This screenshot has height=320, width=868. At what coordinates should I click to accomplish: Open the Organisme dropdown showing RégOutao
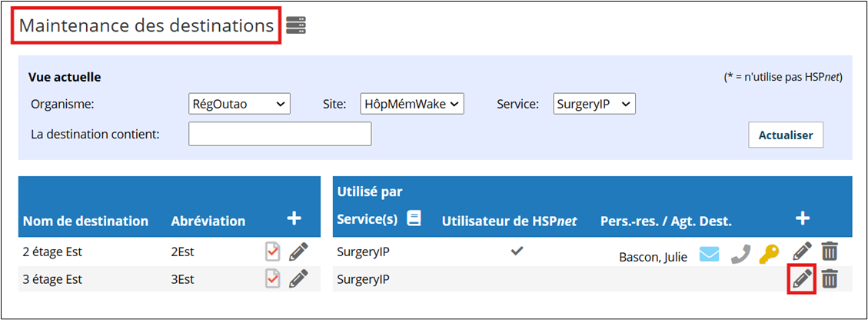[239, 104]
